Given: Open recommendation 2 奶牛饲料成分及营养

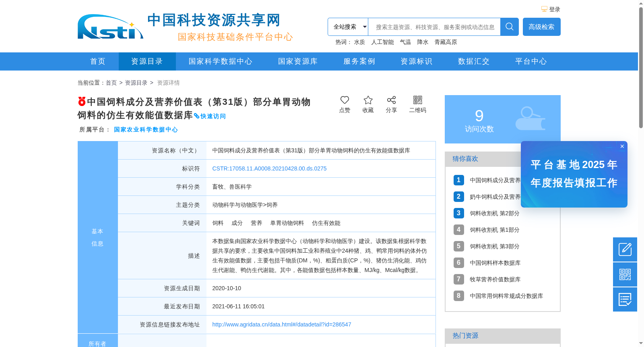Looking at the screenshot, I should (495, 197).
